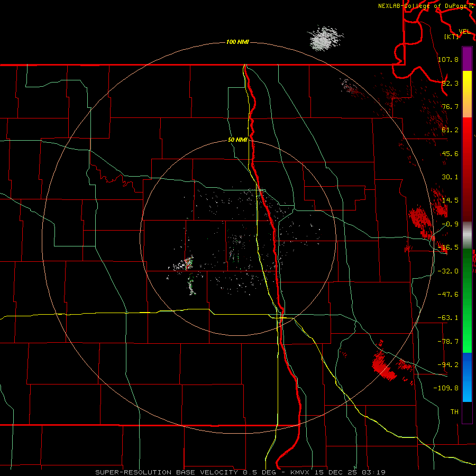Select the 30.1 legend value
Screen dimensions: 476x476
coord(450,177)
